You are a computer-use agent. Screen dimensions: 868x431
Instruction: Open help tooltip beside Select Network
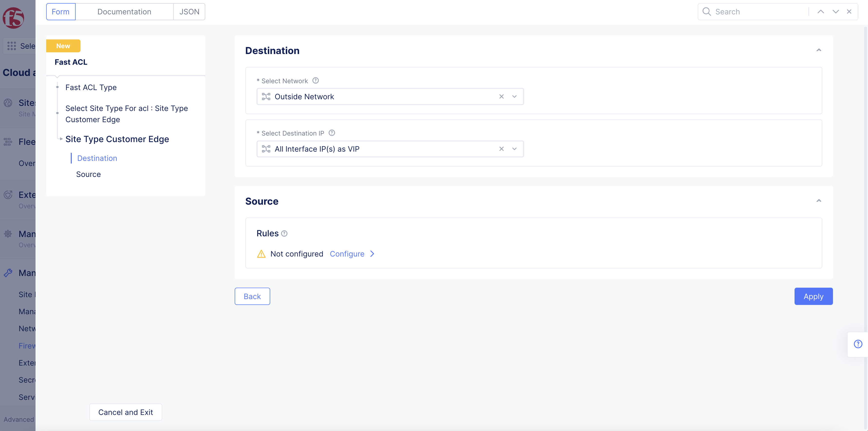coord(316,81)
